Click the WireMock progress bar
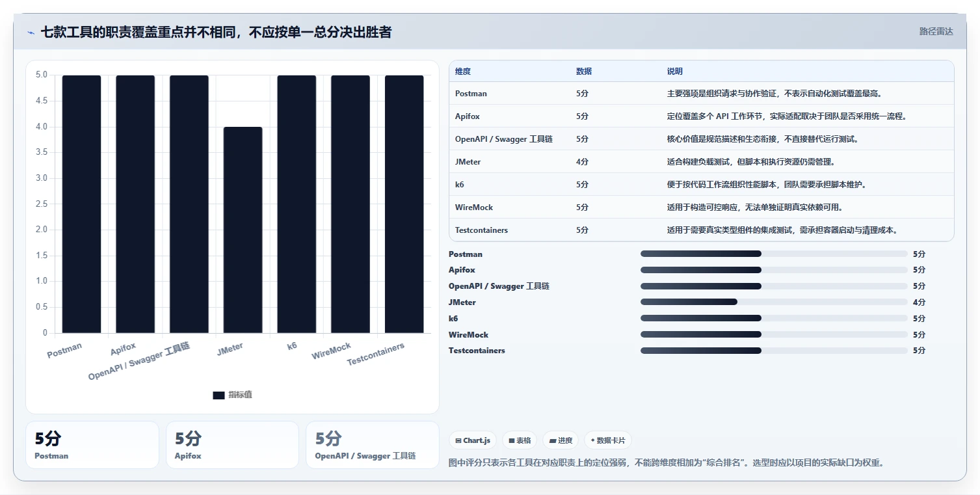Viewport: 980px width, 495px height. click(774, 334)
